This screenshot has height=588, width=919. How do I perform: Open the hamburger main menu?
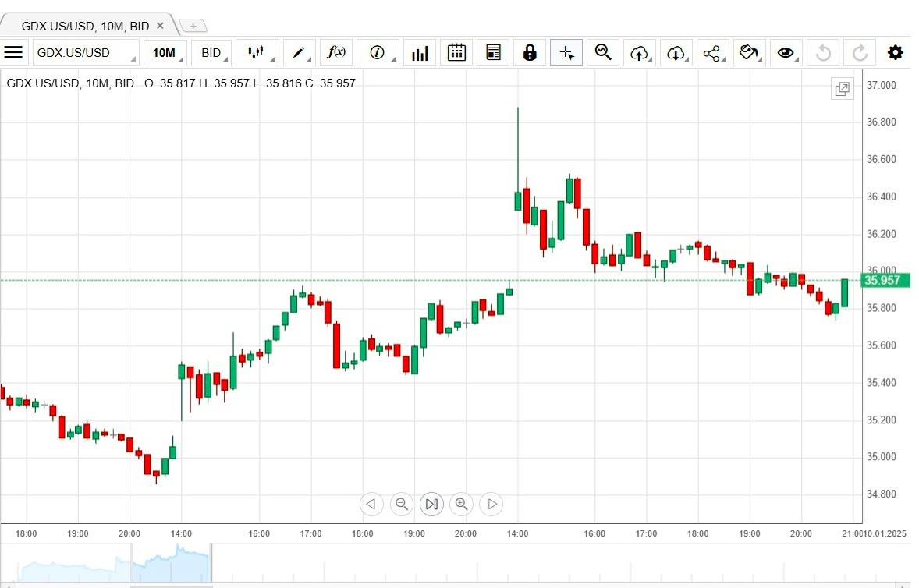(x=13, y=53)
